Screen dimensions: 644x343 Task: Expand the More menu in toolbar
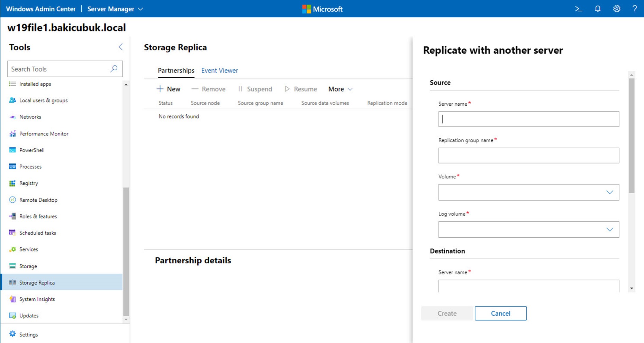click(x=340, y=89)
